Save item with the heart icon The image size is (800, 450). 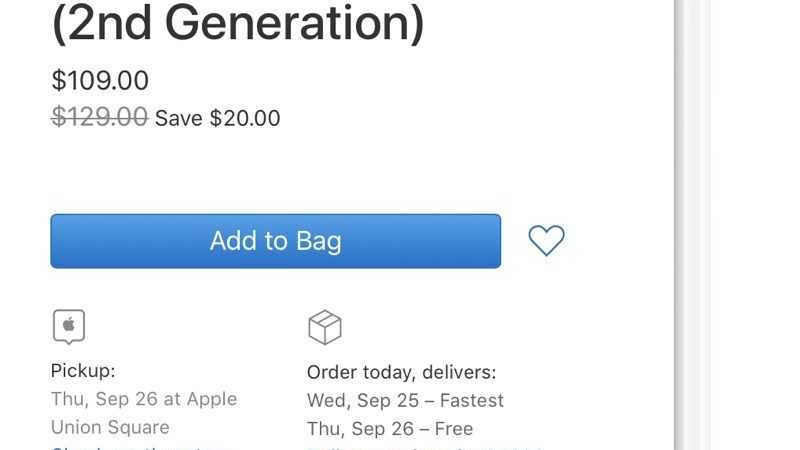tap(546, 240)
